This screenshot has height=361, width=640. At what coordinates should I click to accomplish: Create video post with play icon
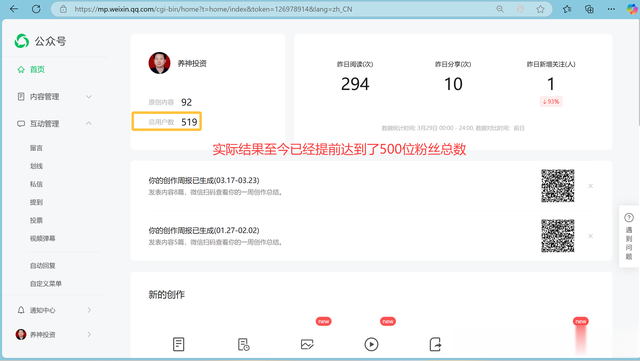(x=371, y=344)
